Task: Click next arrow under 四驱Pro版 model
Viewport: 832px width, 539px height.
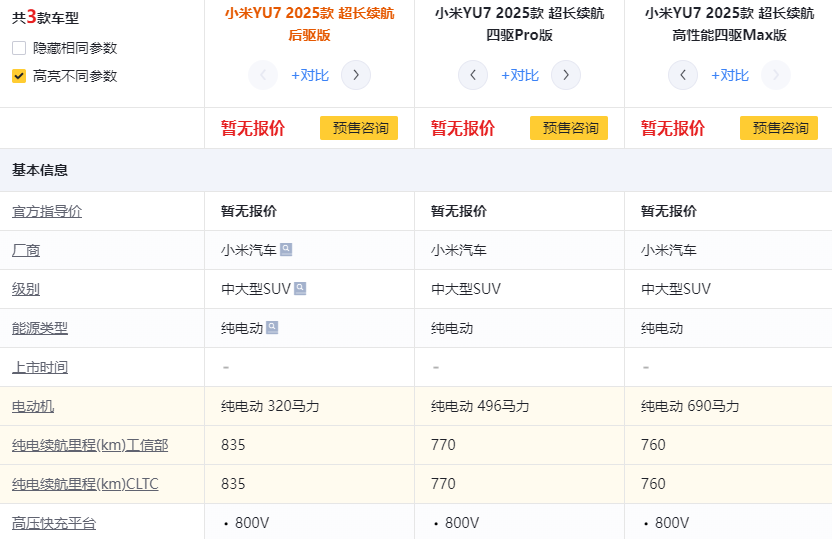Action: (566, 75)
